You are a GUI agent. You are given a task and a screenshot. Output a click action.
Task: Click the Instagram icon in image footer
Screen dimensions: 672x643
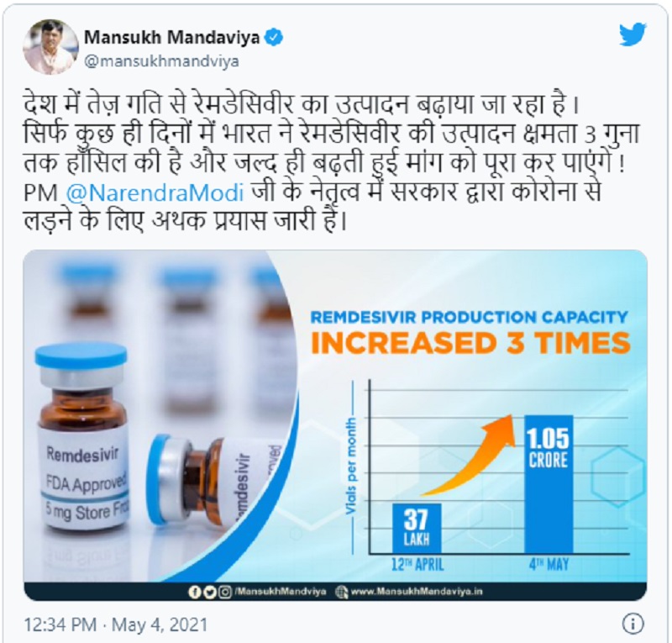pos(225,592)
